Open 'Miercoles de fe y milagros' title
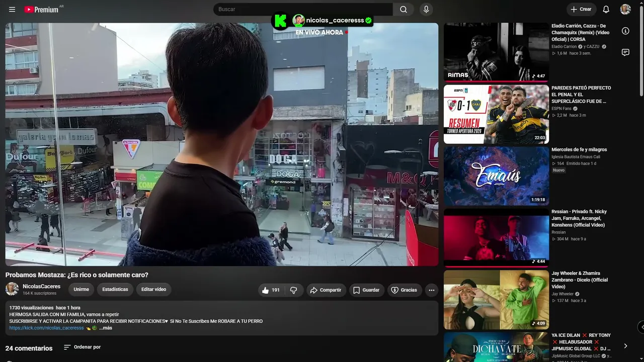644x362 pixels. coord(579,149)
